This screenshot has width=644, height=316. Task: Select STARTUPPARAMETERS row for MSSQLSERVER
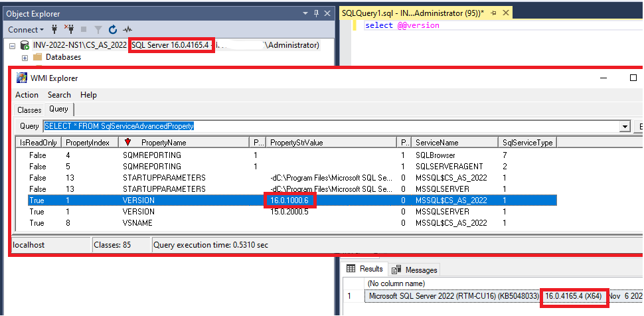286,189
